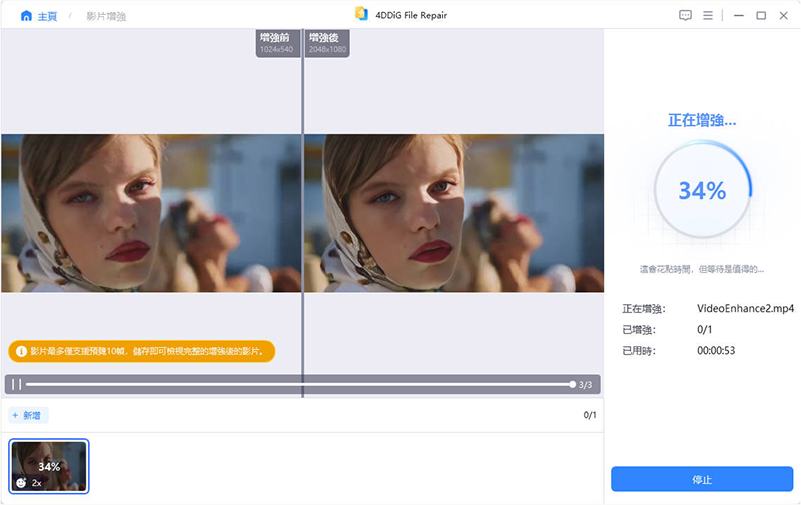
Task: Maximize the 4DDiG window
Action: point(761,16)
